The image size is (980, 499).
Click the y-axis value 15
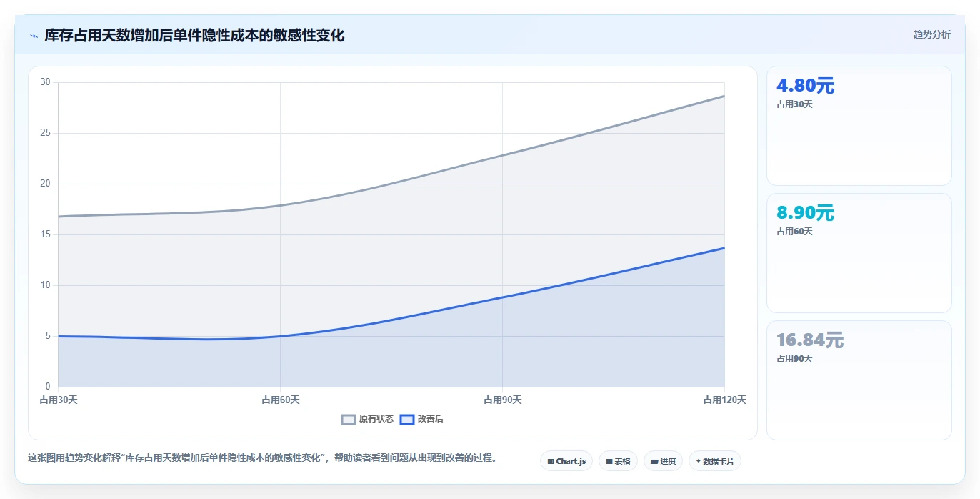click(x=45, y=234)
